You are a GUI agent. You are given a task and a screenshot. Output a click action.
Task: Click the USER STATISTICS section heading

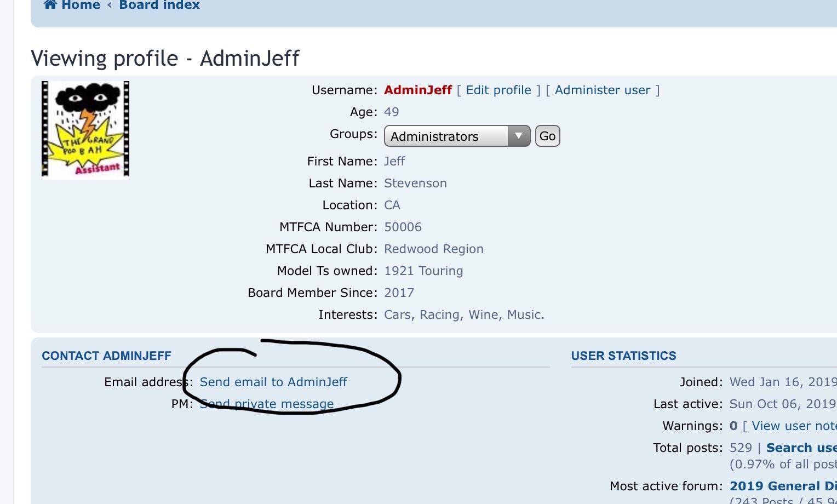pos(623,356)
